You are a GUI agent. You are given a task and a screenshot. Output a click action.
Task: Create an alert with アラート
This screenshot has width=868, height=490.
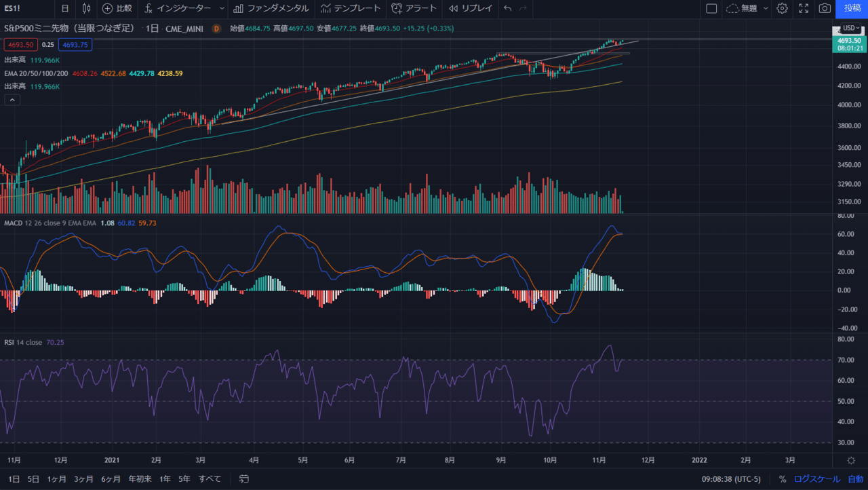click(x=414, y=8)
